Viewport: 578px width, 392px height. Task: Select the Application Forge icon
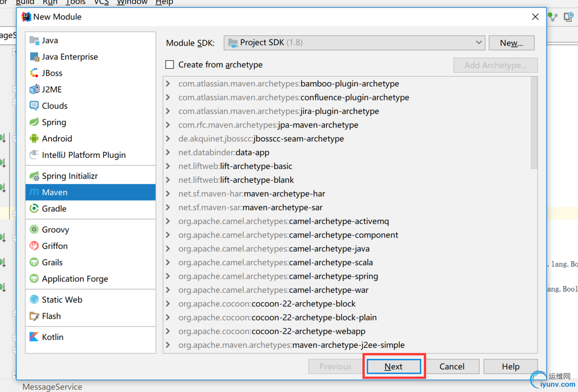tap(34, 278)
